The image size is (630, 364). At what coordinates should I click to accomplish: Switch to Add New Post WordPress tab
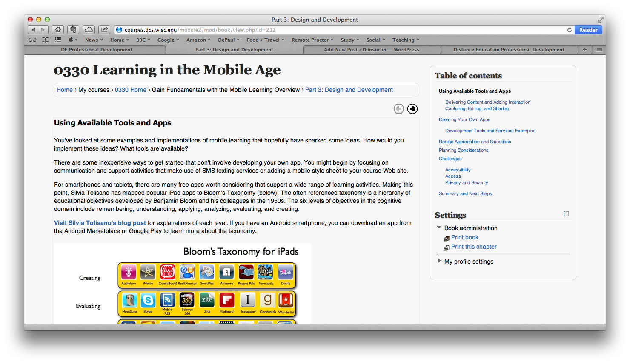coord(371,50)
